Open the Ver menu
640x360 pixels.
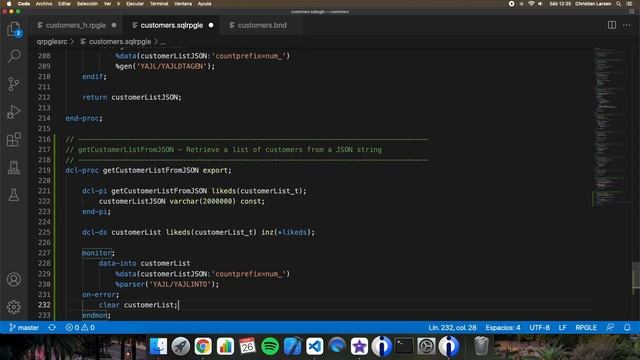tap(107, 4)
